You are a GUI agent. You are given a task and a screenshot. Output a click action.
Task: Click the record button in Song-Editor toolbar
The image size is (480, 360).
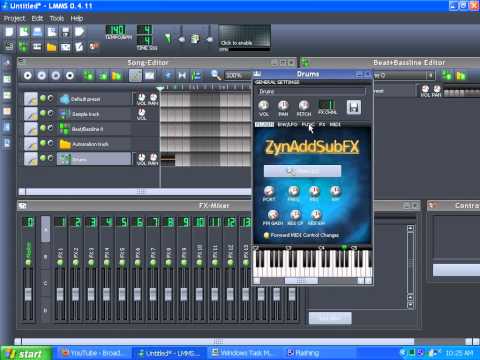click(x=42, y=76)
